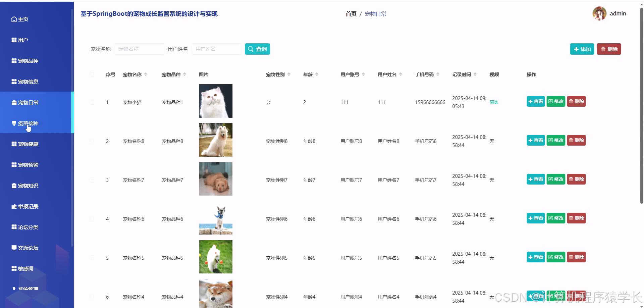Viewport: 644px width, 308px height.
Task: Click the 宠物名称 search input field
Action: tap(139, 49)
